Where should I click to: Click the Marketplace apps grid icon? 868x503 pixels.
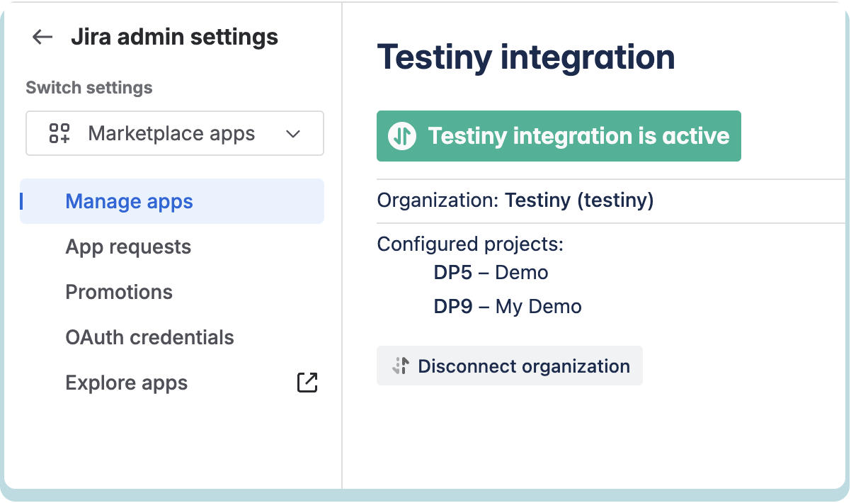click(x=61, y=133)
